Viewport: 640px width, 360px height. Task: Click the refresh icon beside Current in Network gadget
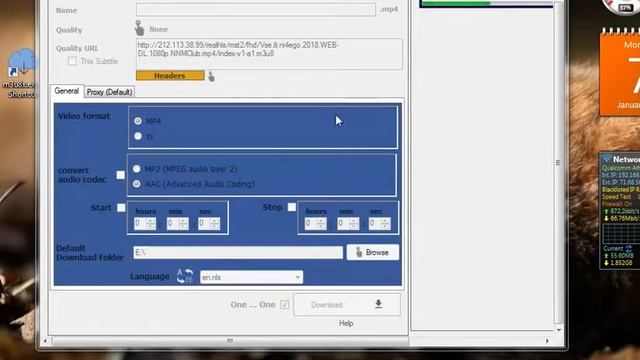click(x=629, y=248)
